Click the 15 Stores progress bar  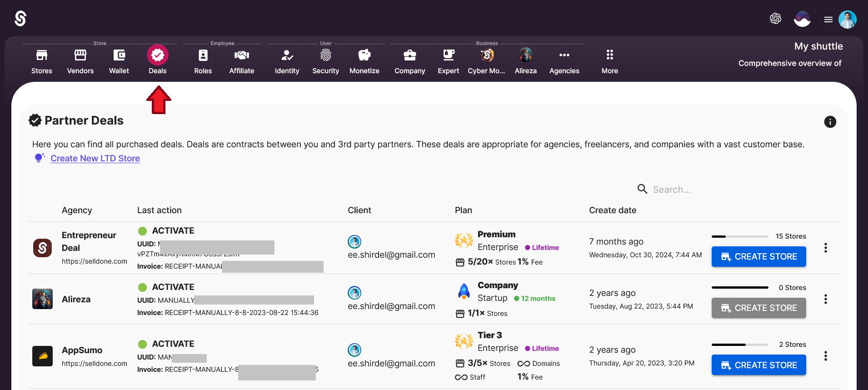click(x=740, y=236)
